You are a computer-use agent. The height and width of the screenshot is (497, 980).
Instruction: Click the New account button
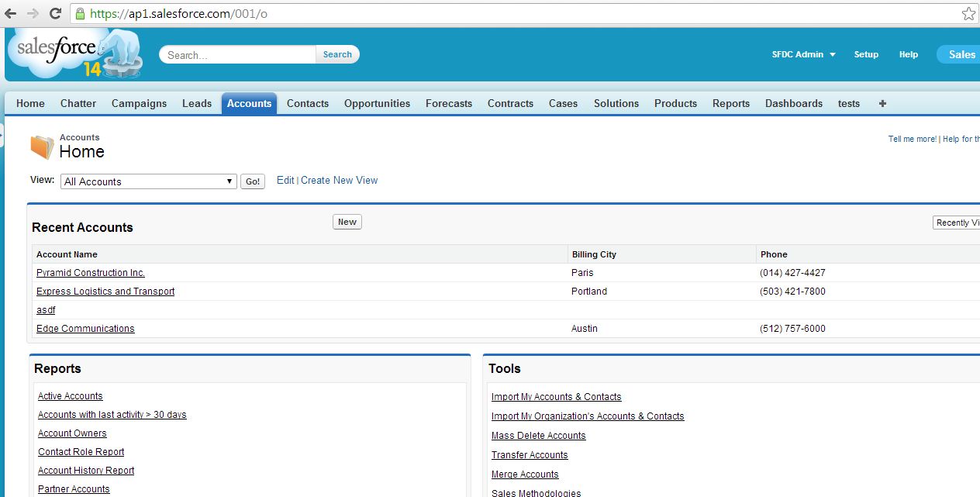click(347, 222)
